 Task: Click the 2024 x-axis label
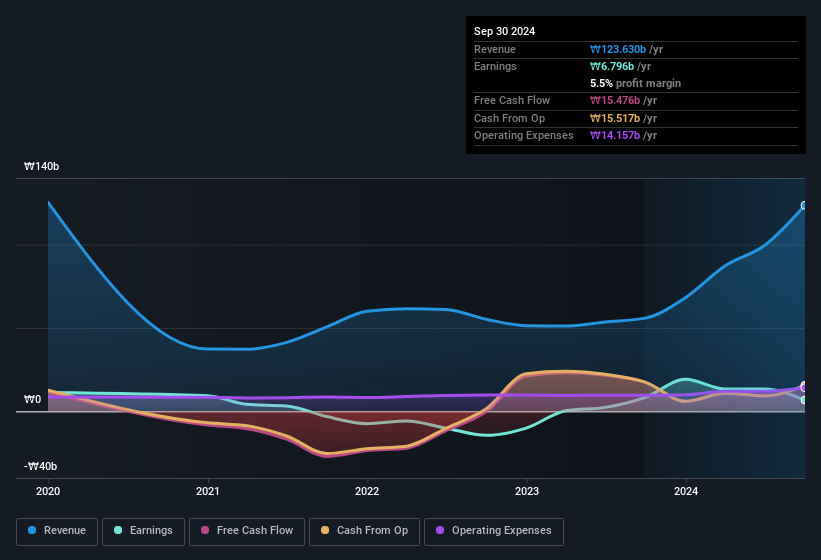tap(686, 491)
